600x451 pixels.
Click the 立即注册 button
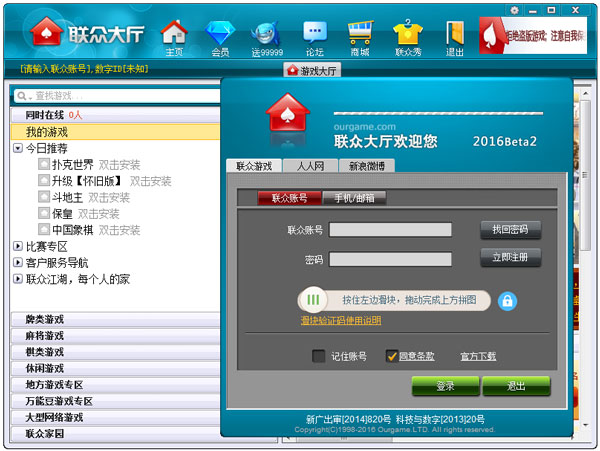coord(510,257)
